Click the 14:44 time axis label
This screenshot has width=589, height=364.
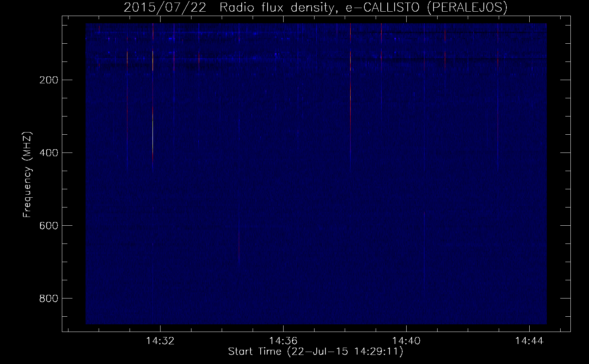[529, 341]
